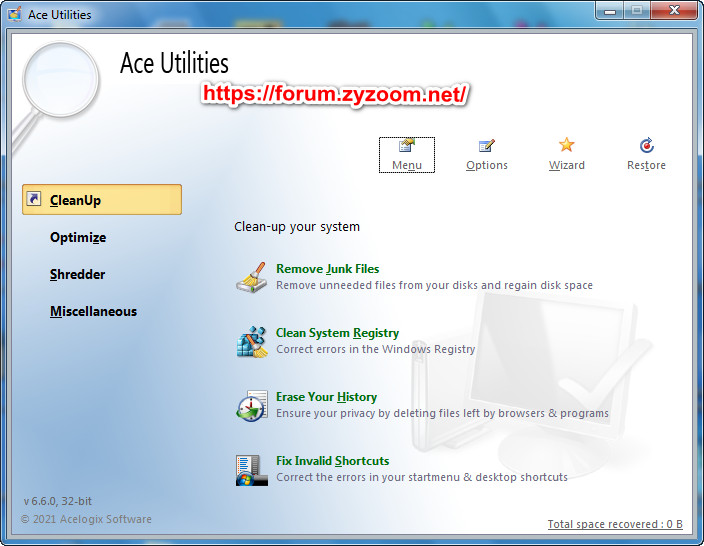704x546 pixels.
Task: Click 'Ensure your privacy by deleting files' description
Action: pyautogui.click(x=442, y=413)
